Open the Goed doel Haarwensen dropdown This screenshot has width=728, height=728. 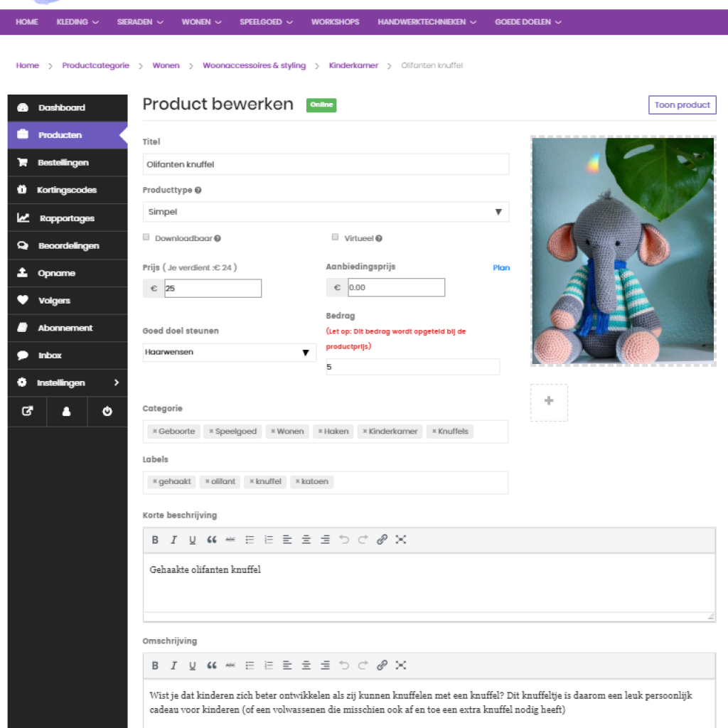230,353
